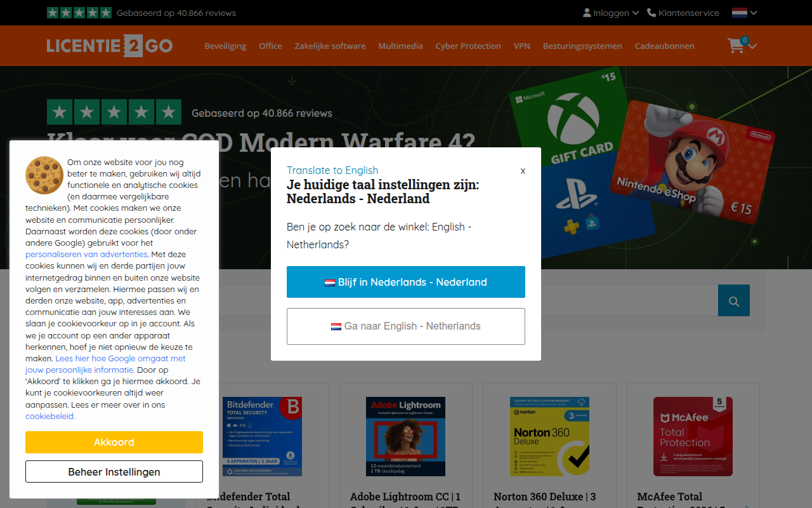Open the McAfee Total Protection product image
This screenshot has width=812, height=508.
pos(693,437)
